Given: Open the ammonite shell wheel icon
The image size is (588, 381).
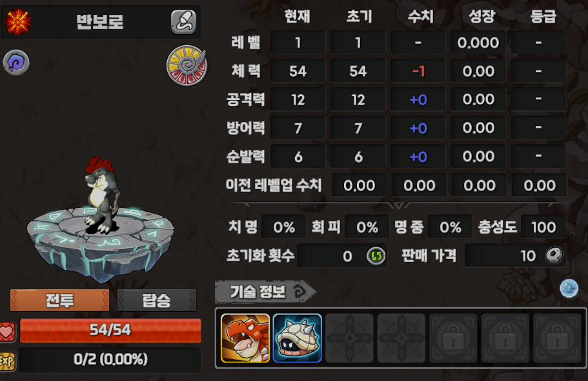Looking at the screenshot, I should tap(187, 65).
